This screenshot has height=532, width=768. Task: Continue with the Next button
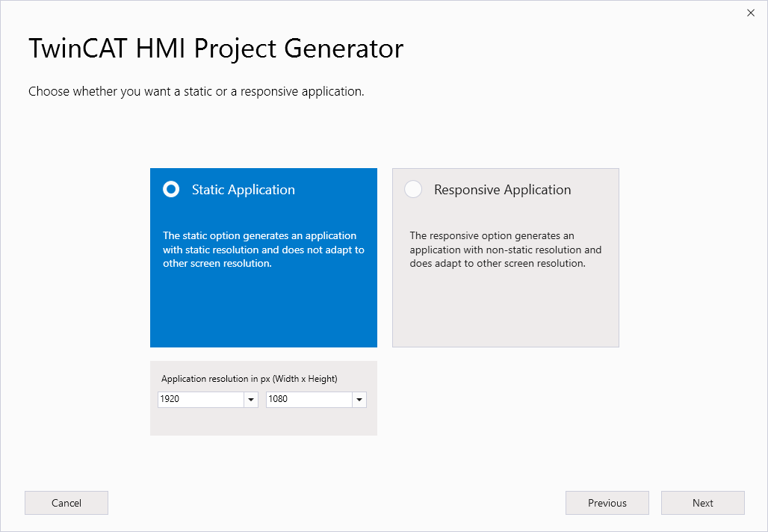point(703,503)
